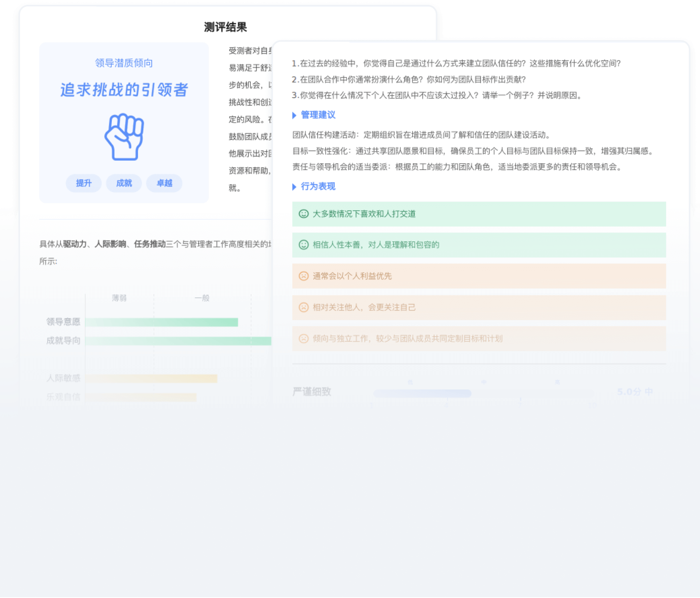Collapse the 管理建议 section triangle
This screenshot has height=598, width=700.
pos(294,115)
